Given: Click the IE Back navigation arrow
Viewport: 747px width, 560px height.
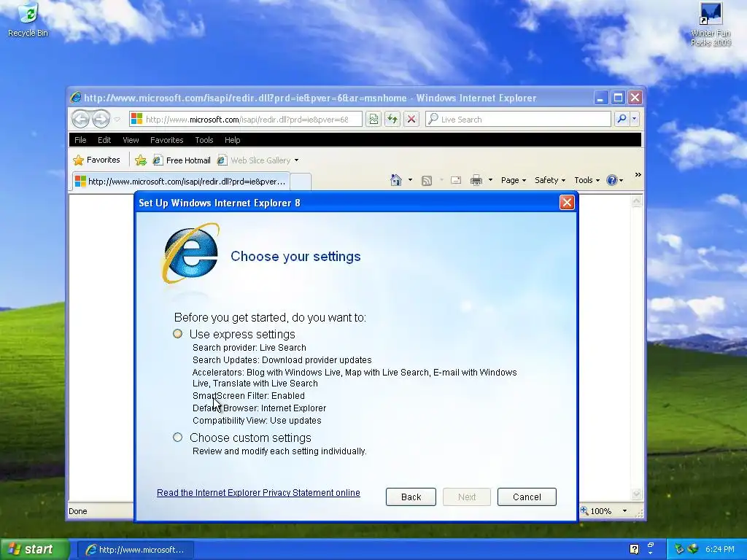Looking at the screenshot, I should click(80, 119).
